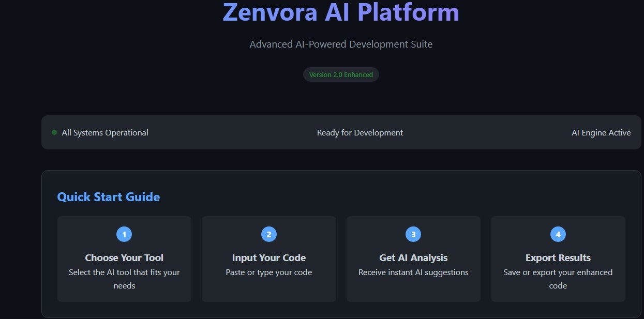Expand the Choose Your Tool card
This screenshot has width=644, height=319.
[x=124, y=259]
